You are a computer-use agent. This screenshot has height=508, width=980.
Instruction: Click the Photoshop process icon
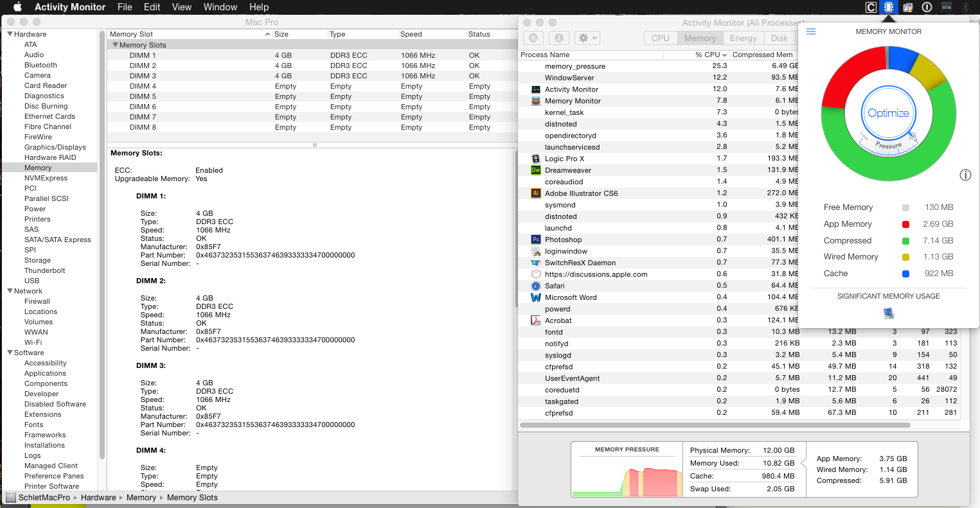pyautogui.click(x=536, y=240)
